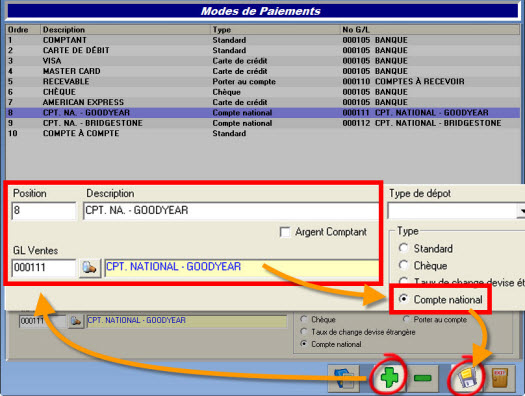This screenshot has width=525, height=396.
Task: Save with the floppy disk icon
Action: click(467, 378)
